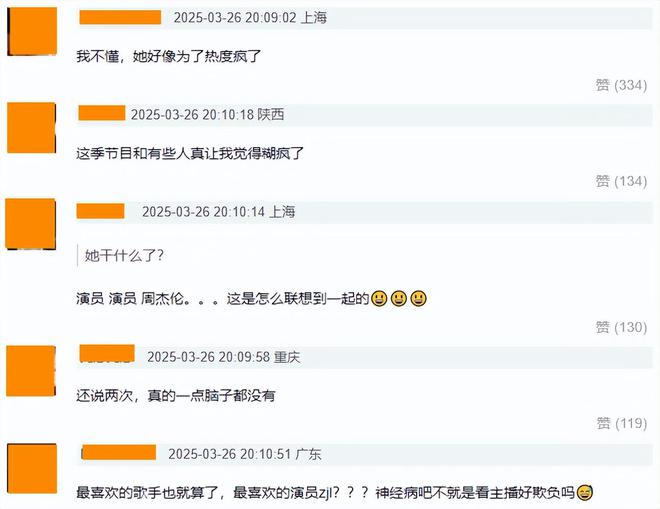660x509 pixels.
Task: Open avatar of the 20:09:02 Shanghai commenter
Action: [x=32, y=31]
